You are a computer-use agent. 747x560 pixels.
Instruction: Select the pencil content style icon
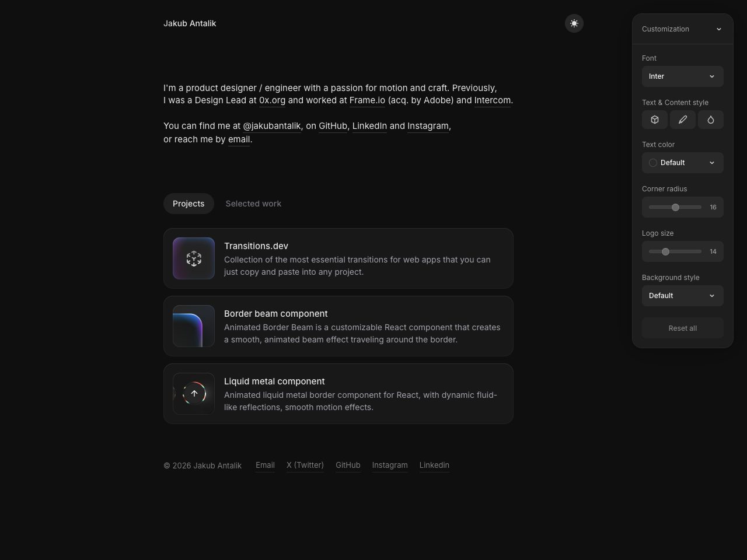683,120
